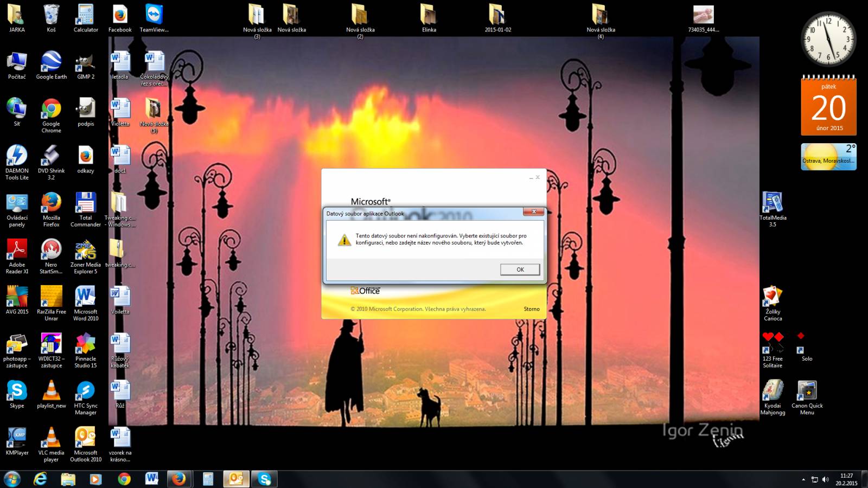Launch Google Earth shortcut
This screenshot has height=488, width=868.
(51, 65)
